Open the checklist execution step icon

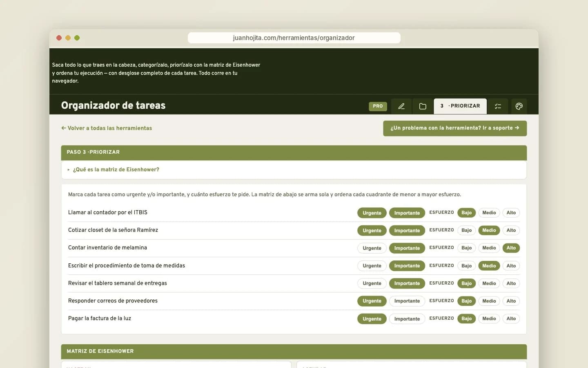click(x=498, y=106)
